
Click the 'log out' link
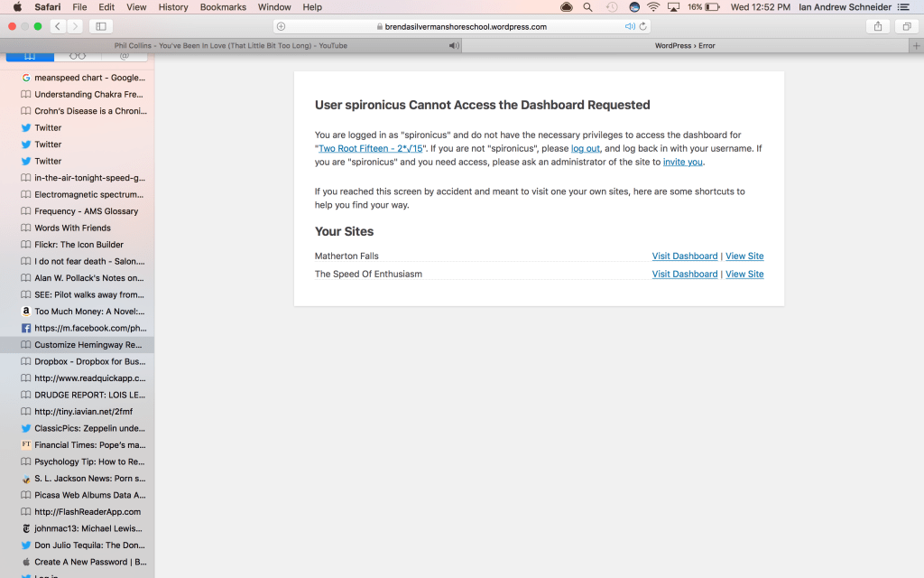click(x=586, y=148)
